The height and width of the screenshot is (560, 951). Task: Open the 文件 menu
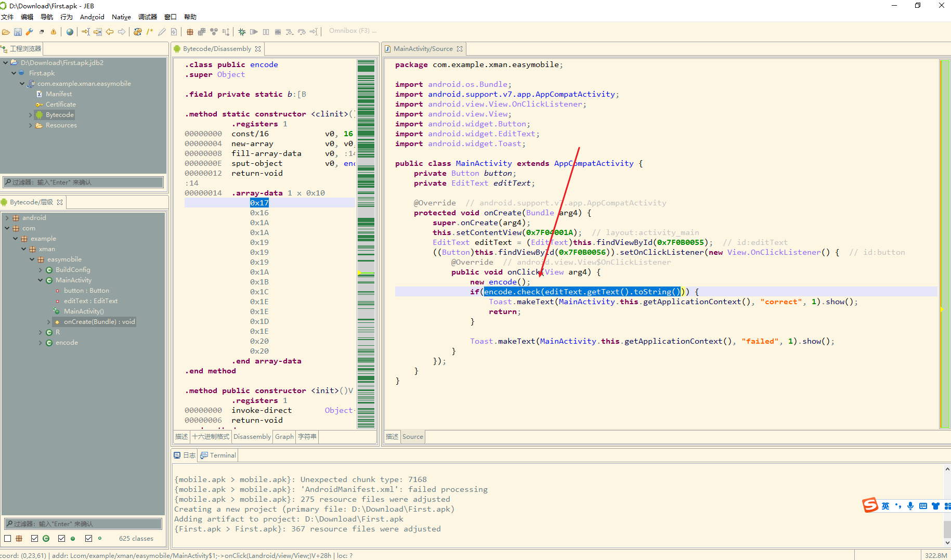[x=7, y=17]
